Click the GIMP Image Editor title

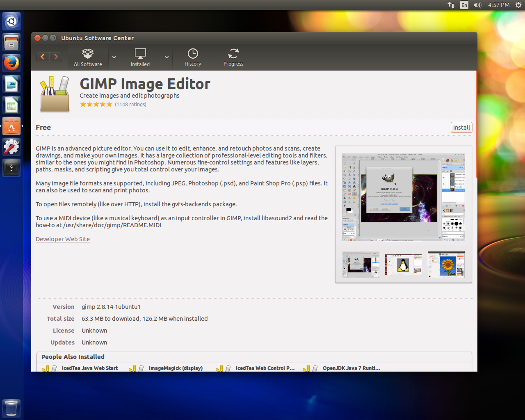pyautogui.click(x=145, y=84)
